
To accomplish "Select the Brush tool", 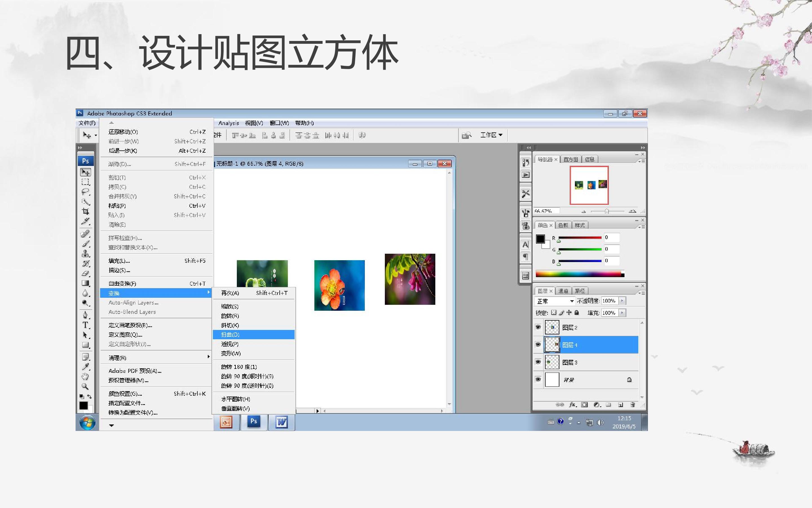I will (85, 244).
